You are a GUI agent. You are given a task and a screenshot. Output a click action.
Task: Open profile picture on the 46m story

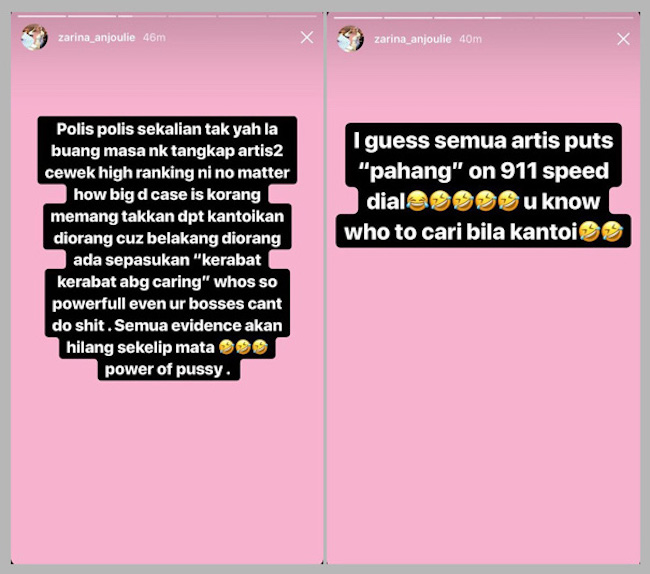pos(34,37)
